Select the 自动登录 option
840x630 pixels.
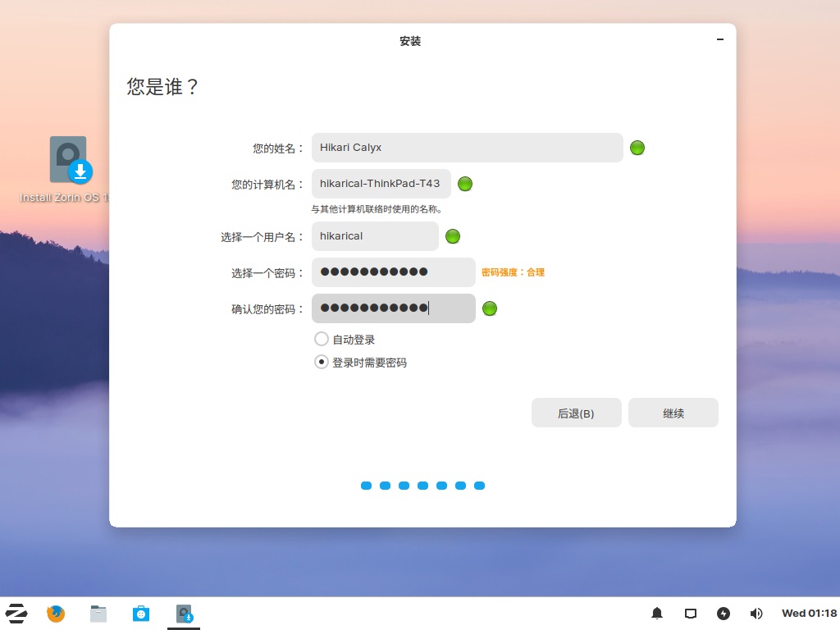(322, 339)
